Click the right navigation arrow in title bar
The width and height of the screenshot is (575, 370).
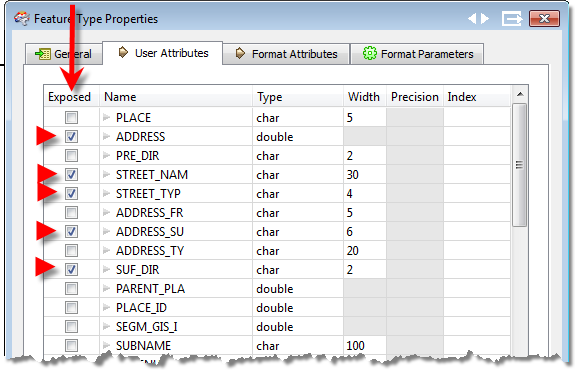click(x=485, y=18)
